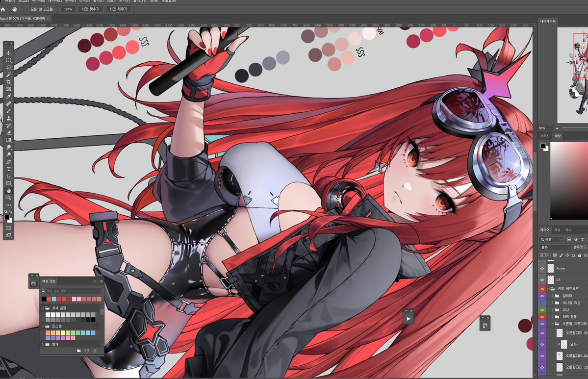Create a new swatch group folder
This screenshot has width=588, height=379.
[x=79, y=351]
